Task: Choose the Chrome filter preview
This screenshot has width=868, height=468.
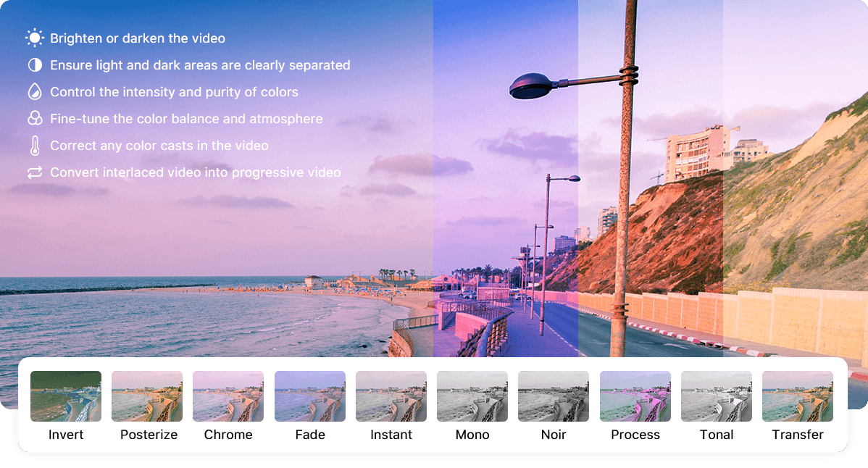Action: (228, 396)
